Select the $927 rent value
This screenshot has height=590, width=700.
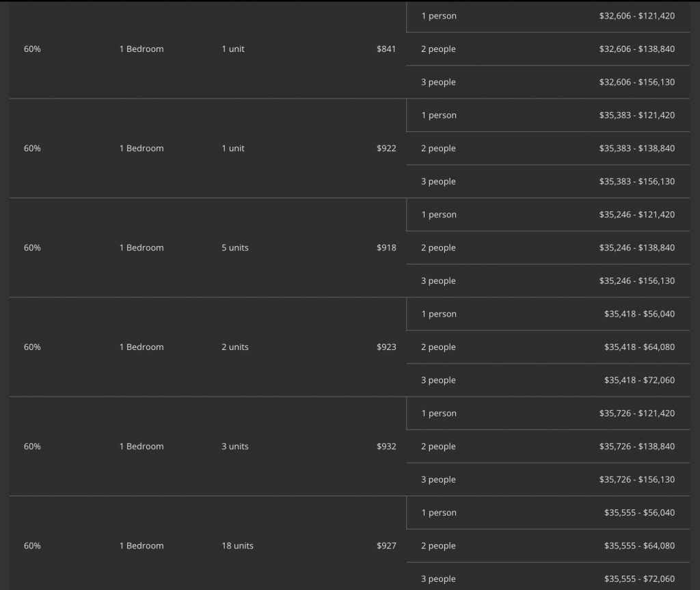pos(386,546)
